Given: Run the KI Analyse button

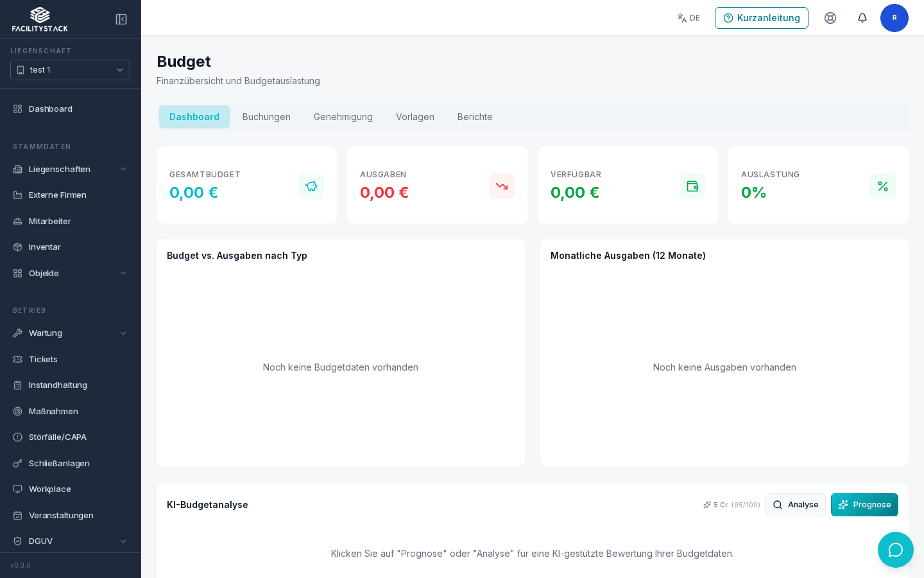Looking at the screenshot, I should coord(796,505).
